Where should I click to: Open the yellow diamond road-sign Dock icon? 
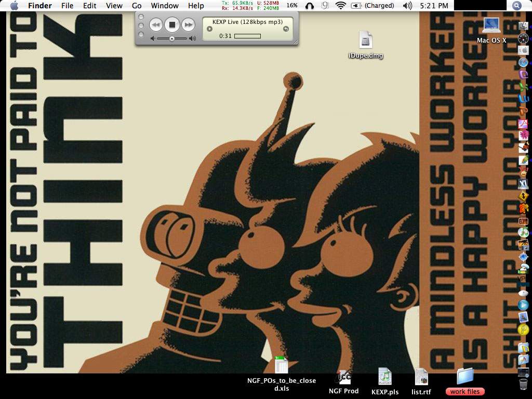(524, 196)
